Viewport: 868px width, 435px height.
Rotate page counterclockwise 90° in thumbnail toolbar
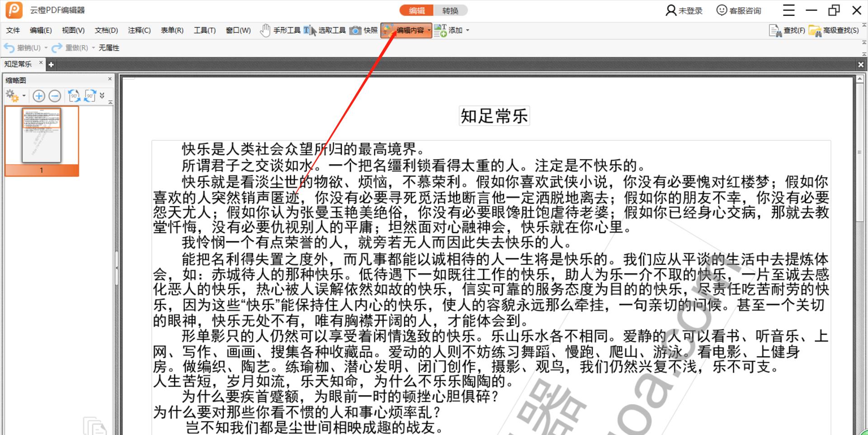click(74, 96)
